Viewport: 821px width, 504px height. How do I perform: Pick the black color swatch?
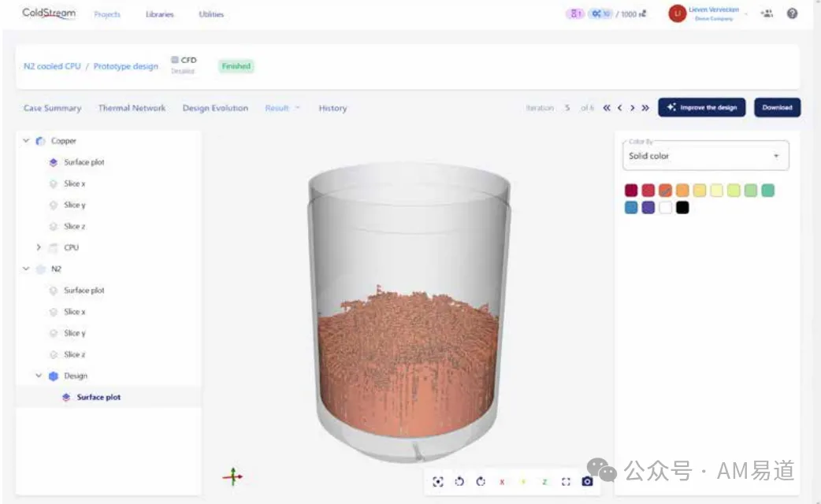point(682,207)
